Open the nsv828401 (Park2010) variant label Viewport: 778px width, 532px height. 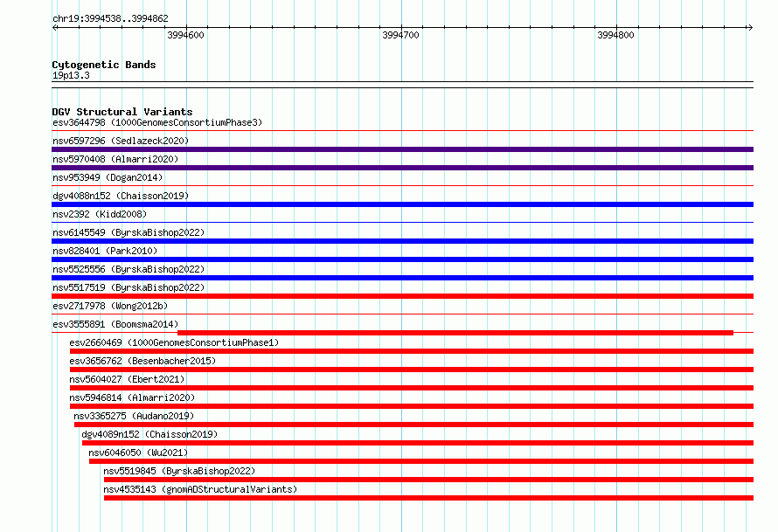(x=105, y=251)
